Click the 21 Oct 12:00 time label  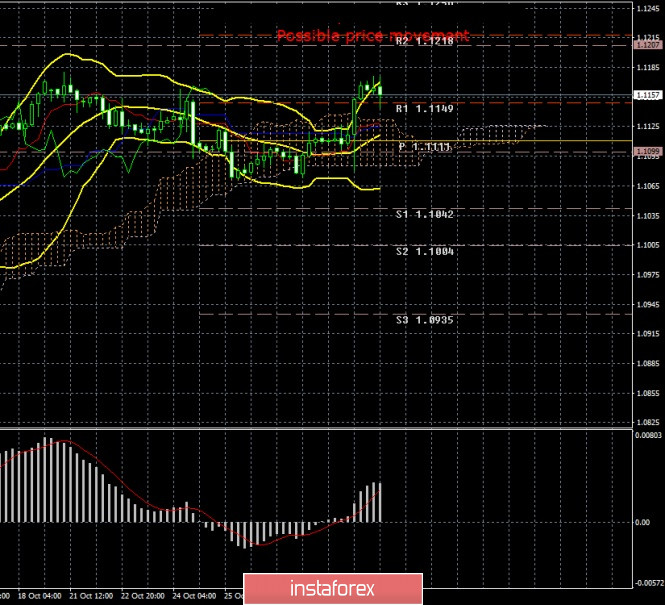click(91, 596)
